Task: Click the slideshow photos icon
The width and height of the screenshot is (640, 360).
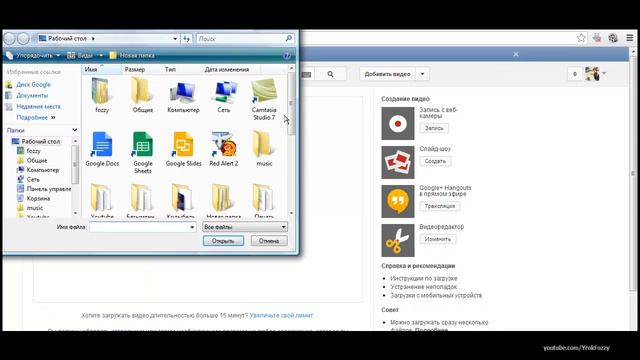Action: point(398,162)
